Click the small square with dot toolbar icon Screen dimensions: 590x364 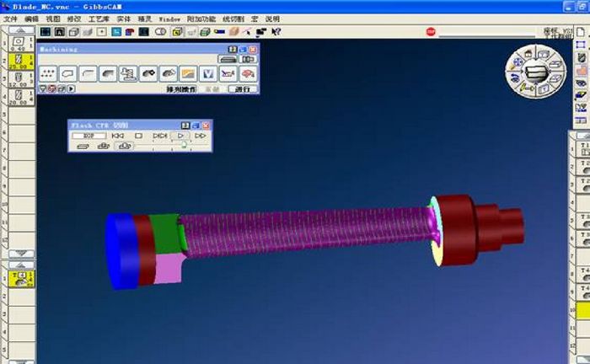coord(102,32)
